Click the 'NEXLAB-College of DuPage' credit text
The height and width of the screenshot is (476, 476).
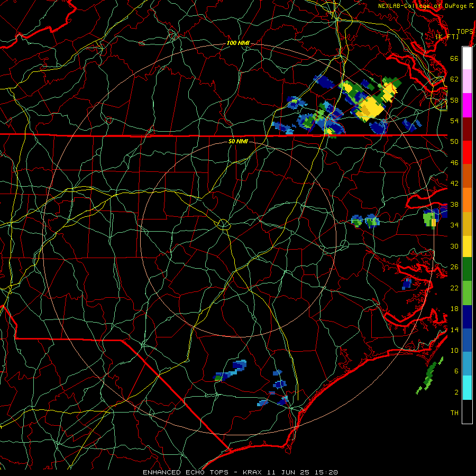422,6
